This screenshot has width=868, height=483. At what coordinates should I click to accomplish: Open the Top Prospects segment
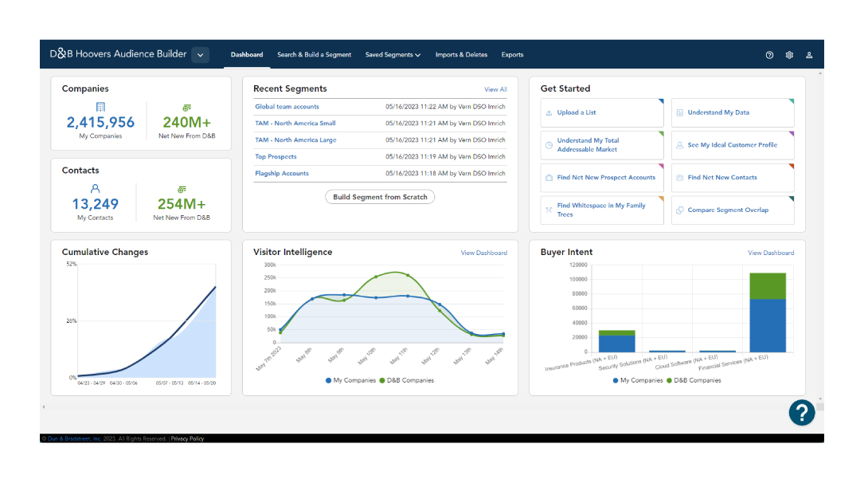(x=276, y=157)
